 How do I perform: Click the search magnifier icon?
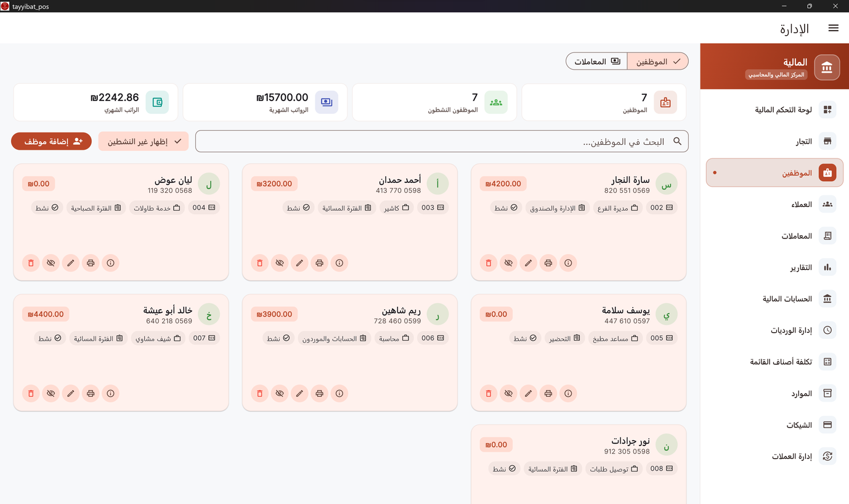click(677, 142)
